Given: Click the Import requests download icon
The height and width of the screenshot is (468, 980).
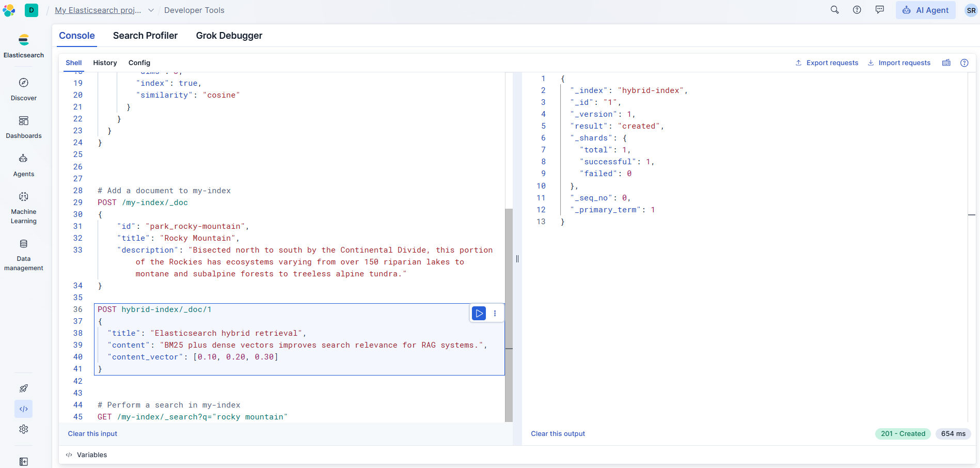Looking at the screenshot, I should 871,63.
